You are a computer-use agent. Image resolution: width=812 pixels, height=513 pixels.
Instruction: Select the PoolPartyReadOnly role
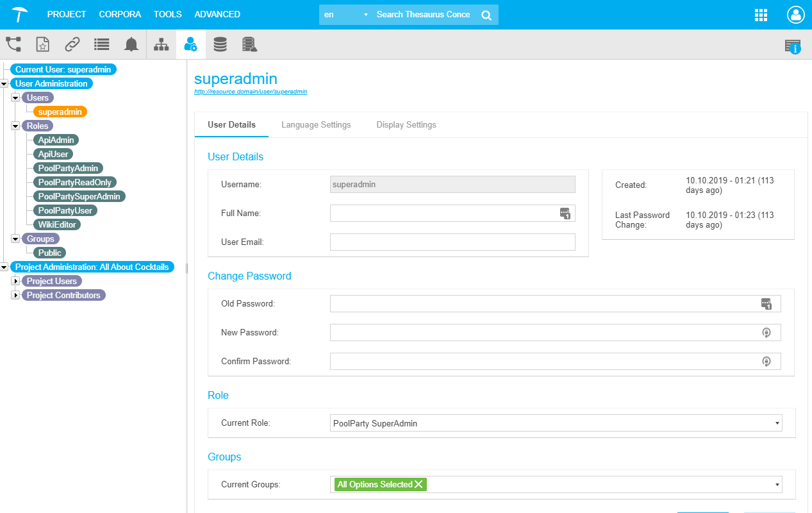(74, 182)
